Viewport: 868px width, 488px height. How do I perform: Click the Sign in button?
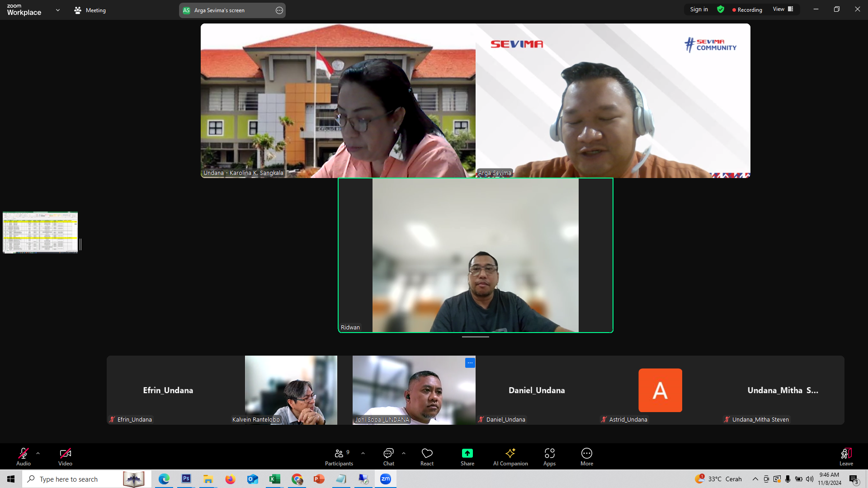click(x=699, y=9)
